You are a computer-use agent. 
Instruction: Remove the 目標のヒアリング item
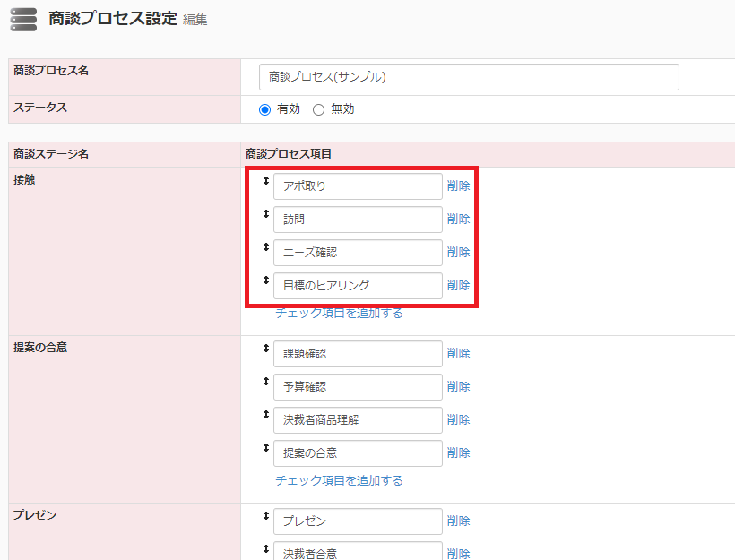coord(458,286)
